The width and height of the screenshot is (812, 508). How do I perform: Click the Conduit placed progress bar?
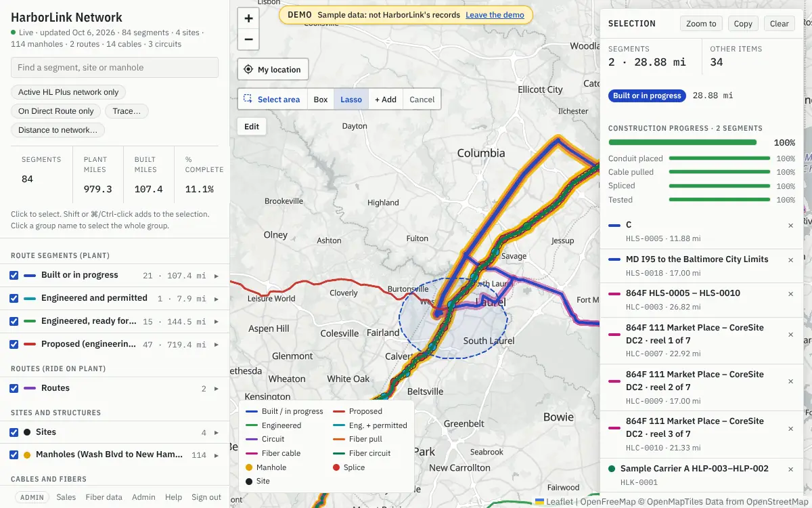(x=719, y=158)
